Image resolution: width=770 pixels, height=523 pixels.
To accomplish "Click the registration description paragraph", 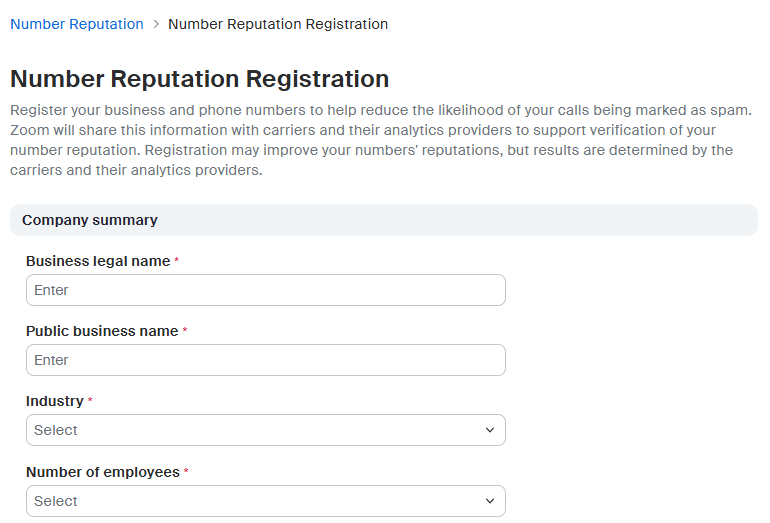I will [380, 140].
